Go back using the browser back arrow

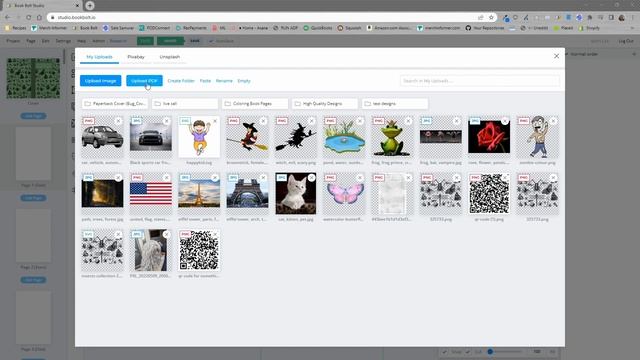tap(8, 18)
